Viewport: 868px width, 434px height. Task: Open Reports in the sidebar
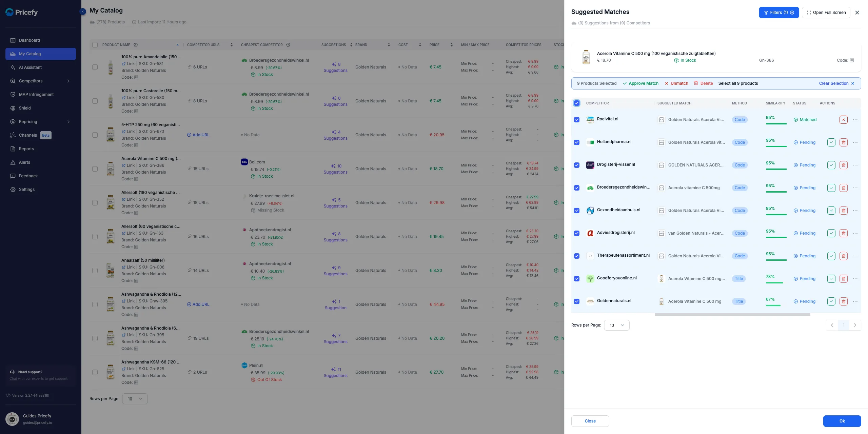coord(41,149)
